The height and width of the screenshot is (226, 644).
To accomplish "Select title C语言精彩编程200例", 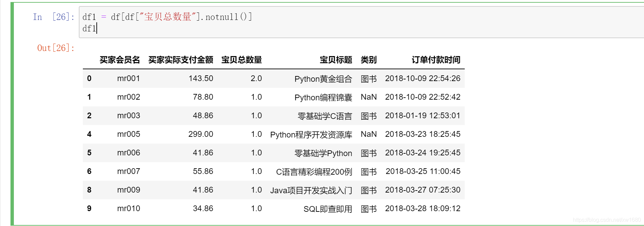I will tap(314, 172).
